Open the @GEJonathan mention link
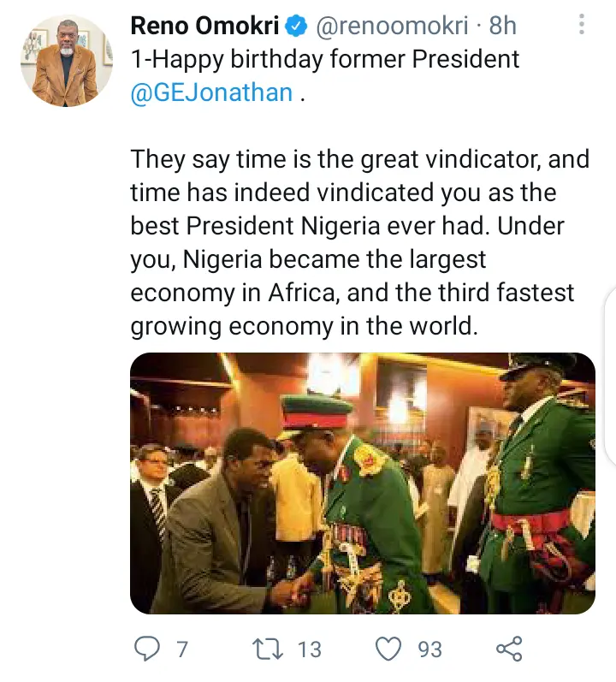The height and width of the screenshot is (682, 616). (x=211, y=92)
